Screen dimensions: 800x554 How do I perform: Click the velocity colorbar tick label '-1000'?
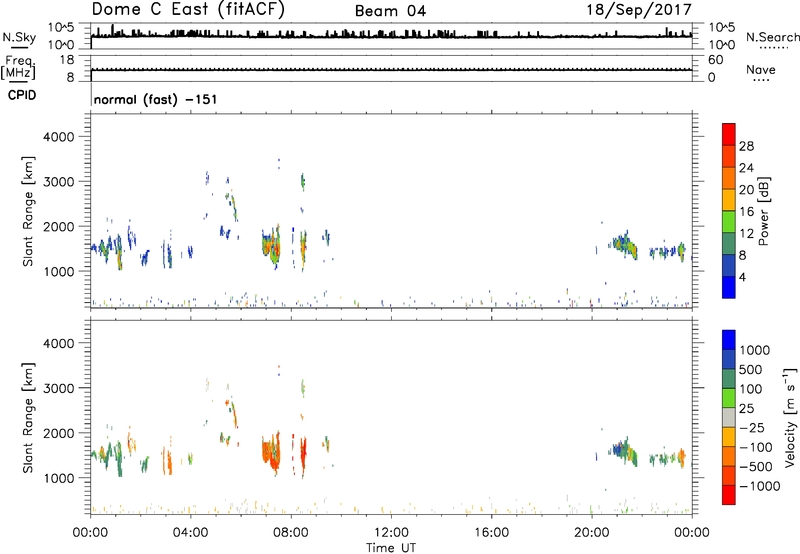759,486
